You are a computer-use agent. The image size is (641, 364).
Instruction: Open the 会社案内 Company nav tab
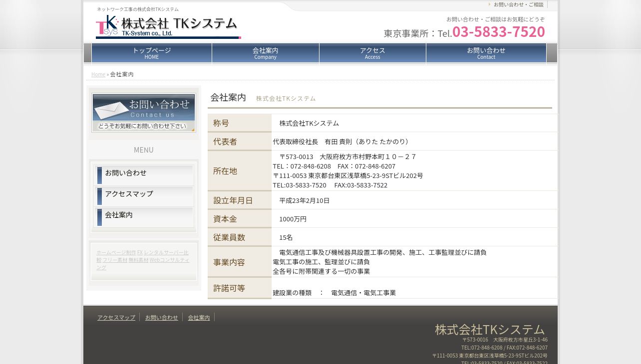click(266, 53)
